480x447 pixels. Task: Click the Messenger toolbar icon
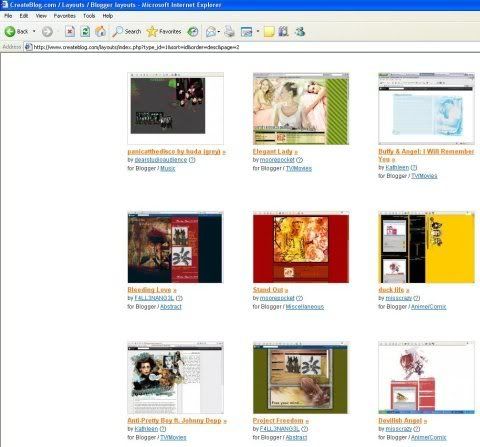(300, 32)
